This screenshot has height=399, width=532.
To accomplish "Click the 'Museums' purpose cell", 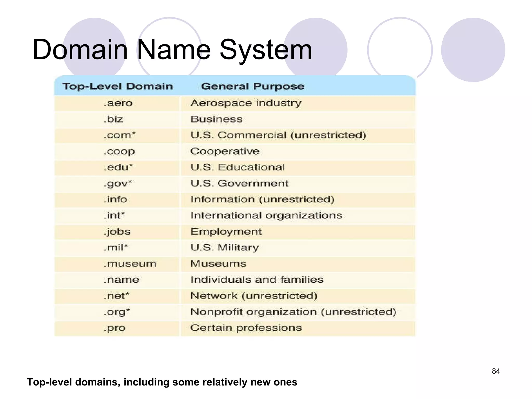I will coord(298,264).
